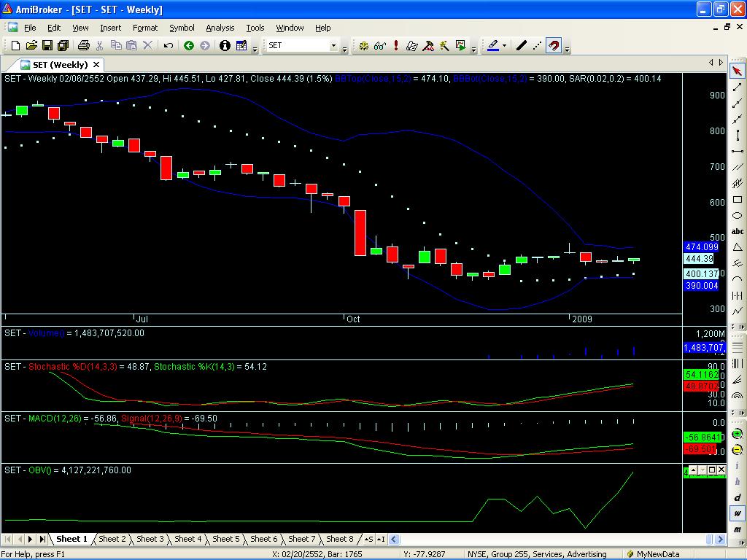Screen dimensions: 747x560
Task: Select the Parallel lines drawing tool
Action: point(737,167)
